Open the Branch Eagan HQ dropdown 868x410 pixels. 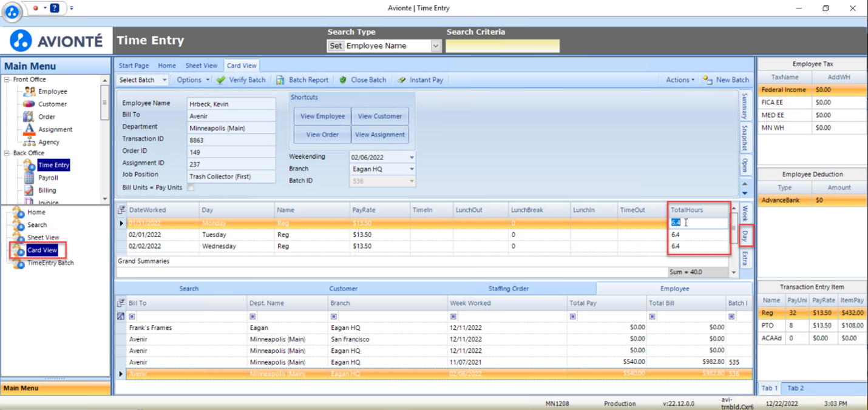click(412, 169)
